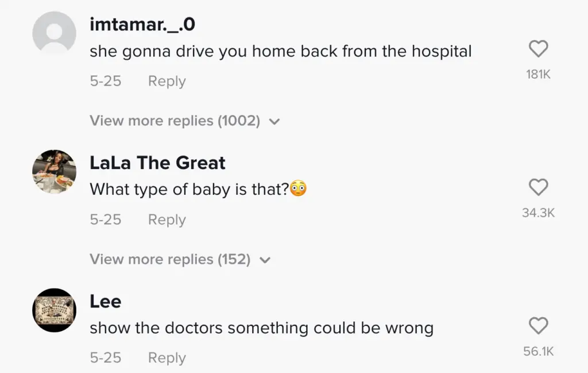Select the "What type of baby is that?" comment text

pyautogui.click(x=189, y=189)
